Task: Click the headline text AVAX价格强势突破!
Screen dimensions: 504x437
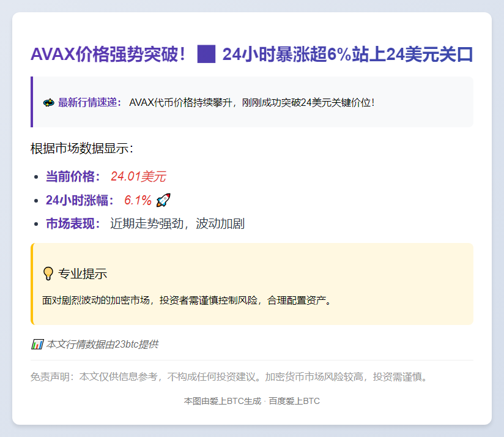Action: [x=108, y=54]
